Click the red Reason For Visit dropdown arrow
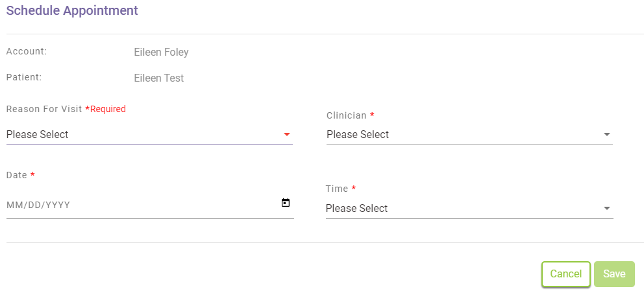 pos(286,135)
